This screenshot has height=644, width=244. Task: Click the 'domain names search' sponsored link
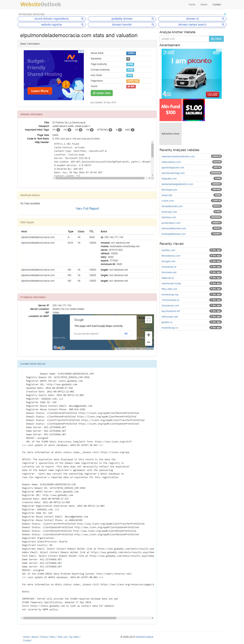(192, 24)
